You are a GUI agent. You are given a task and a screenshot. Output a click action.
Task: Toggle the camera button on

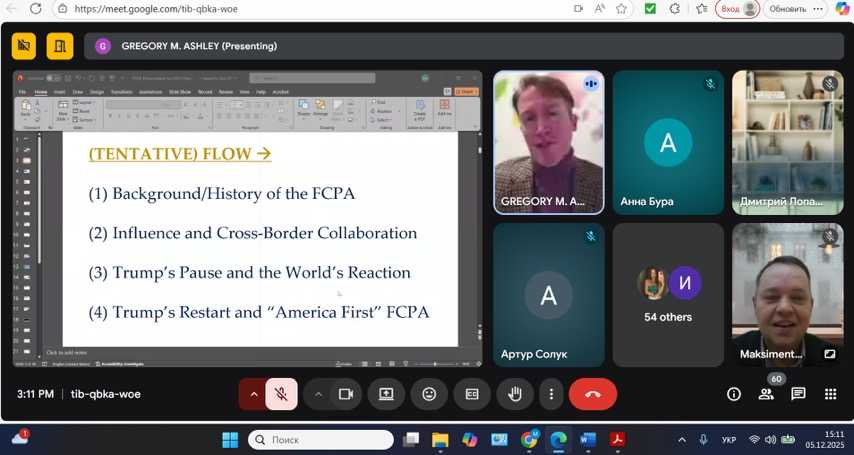(x=346, y=394)
